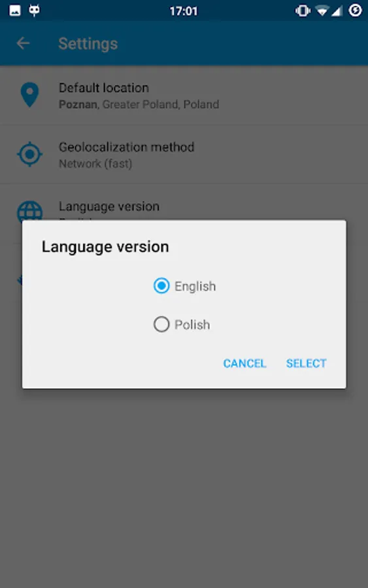Select the English radio button

161,286
